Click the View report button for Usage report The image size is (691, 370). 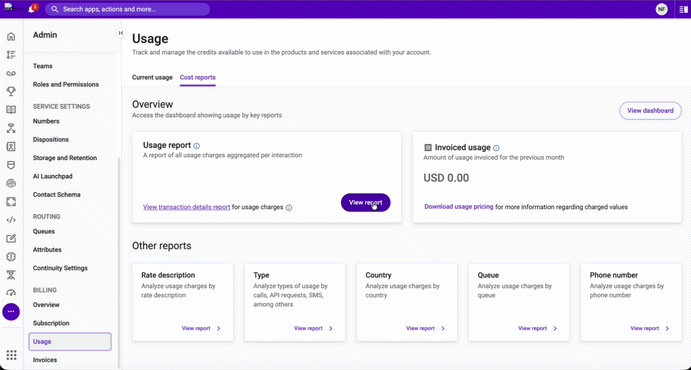pyautogui.click(x=365, y=203)
